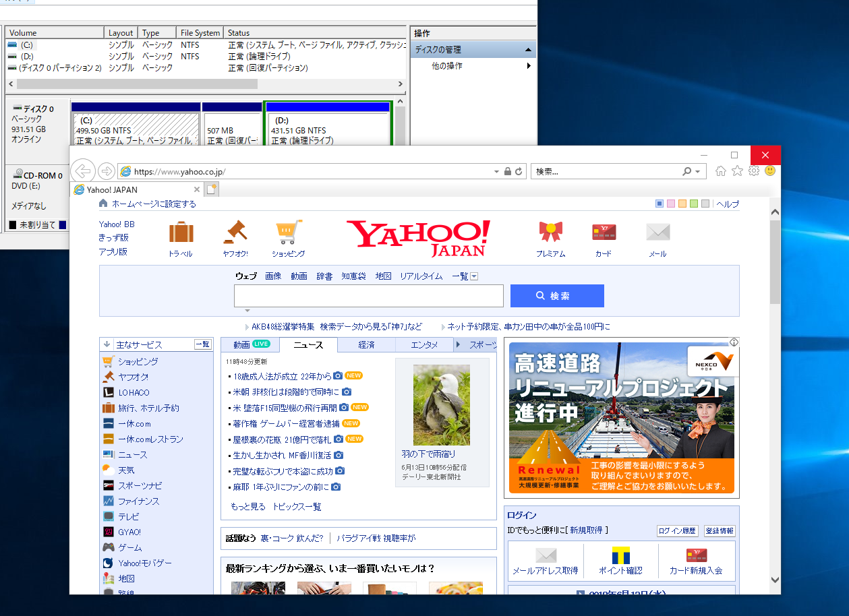Screen dimensions: 849x616
Task: Switch to the エンタメ tab
Action: [425, 344]
